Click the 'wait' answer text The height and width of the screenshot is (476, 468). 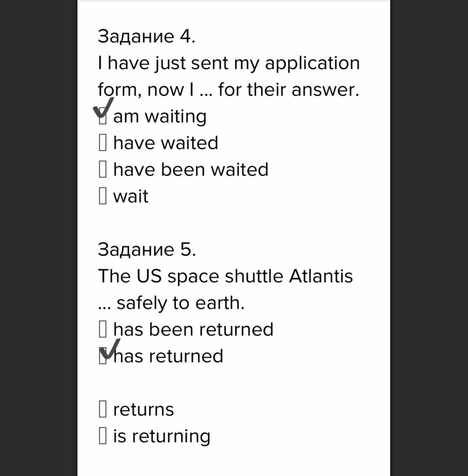(131, 197)
